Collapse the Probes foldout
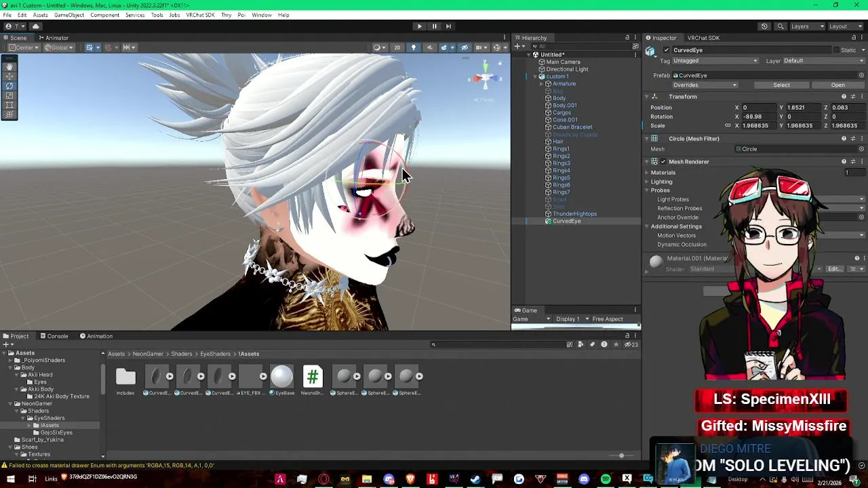This screenshot has width=868, height=488. pos(647,190)
